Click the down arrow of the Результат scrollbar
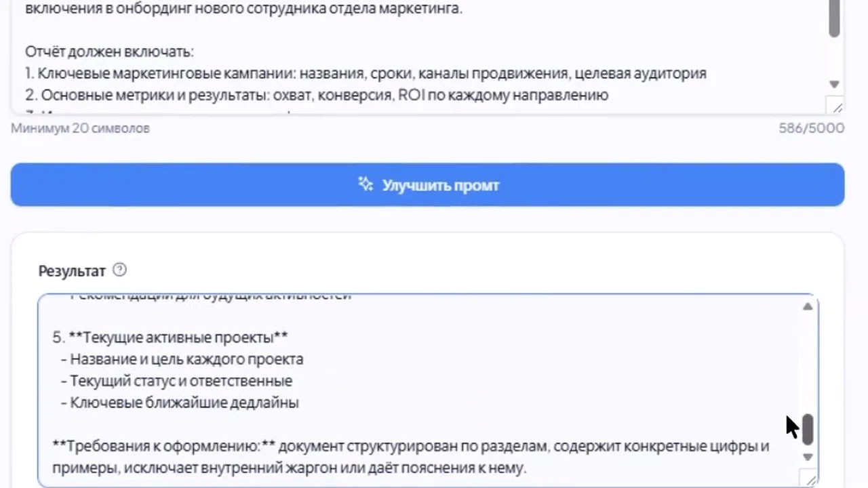This screenshot has width=868, height=488. 808,457
